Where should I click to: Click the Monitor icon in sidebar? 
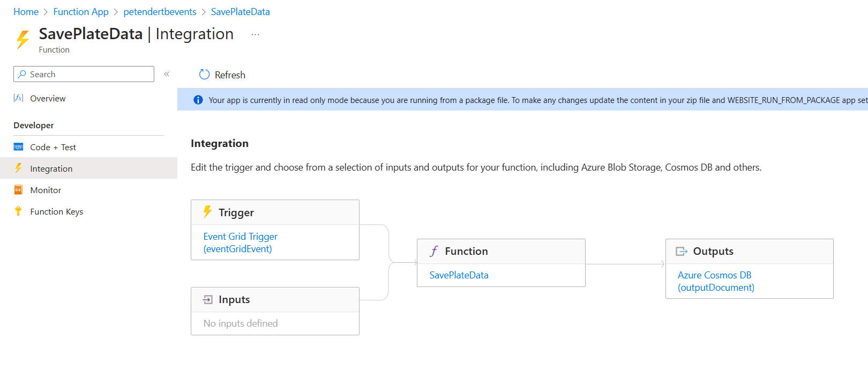18,190
